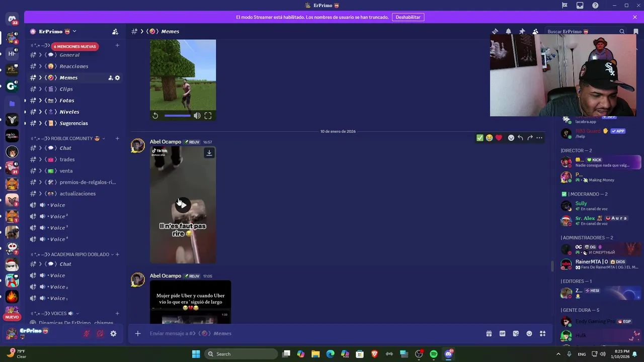The width and height of the screenshot is (644, 362).
Task: Open the Niveles channel
Action: coord(75,112)
